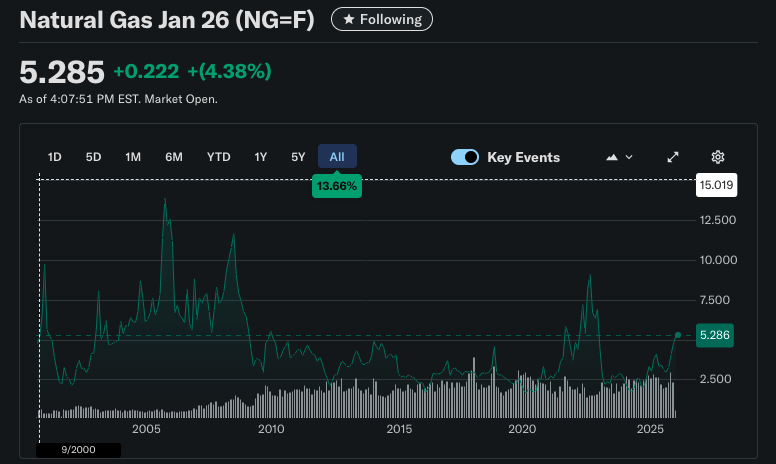Image resolution: width=776 pixels, height=464 pixels.
Task: Select the 1D time range
Action: tap(55, 157)
